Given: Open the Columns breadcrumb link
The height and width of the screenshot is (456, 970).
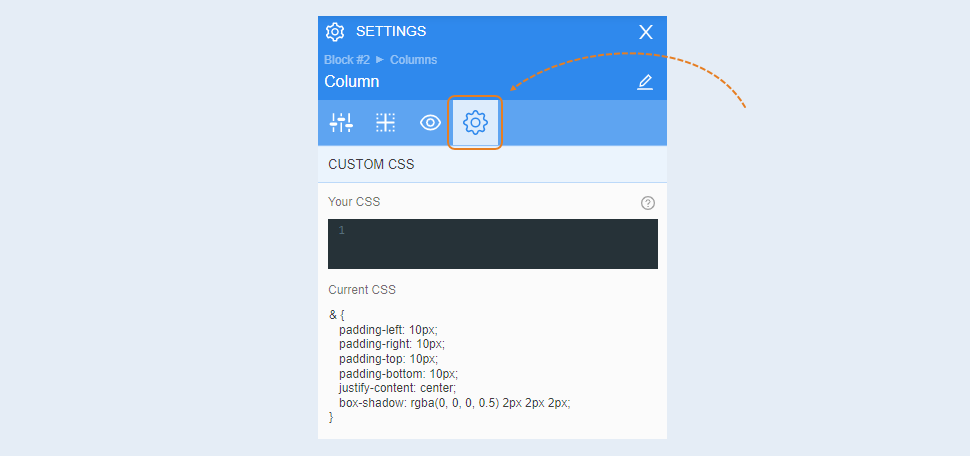Looking at the screenshot, I should (413, 60).
